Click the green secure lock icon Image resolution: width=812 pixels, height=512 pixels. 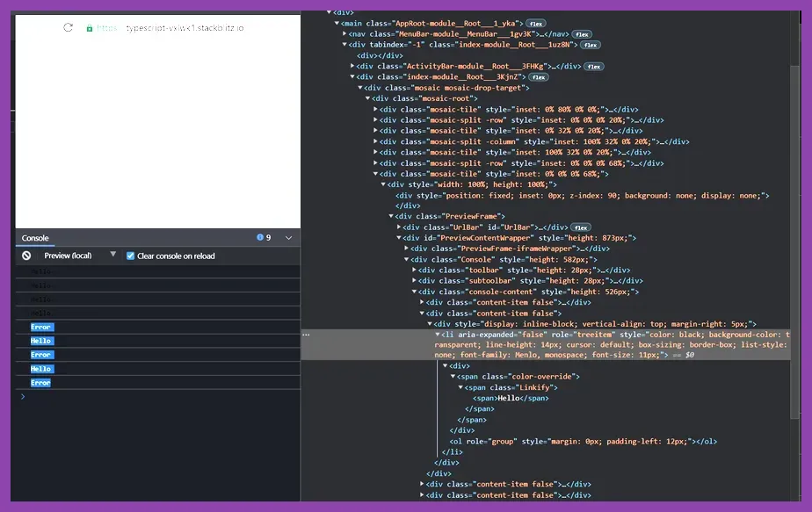[90, 28]
